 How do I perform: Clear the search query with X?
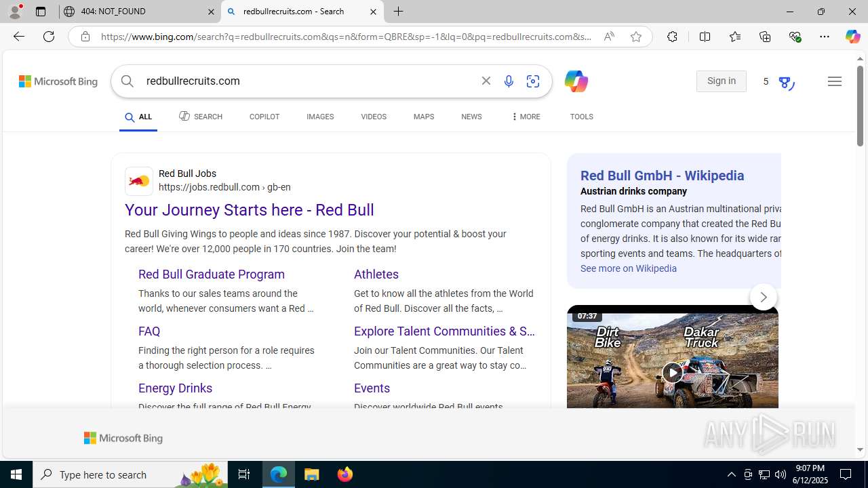[x=486, y=81]
